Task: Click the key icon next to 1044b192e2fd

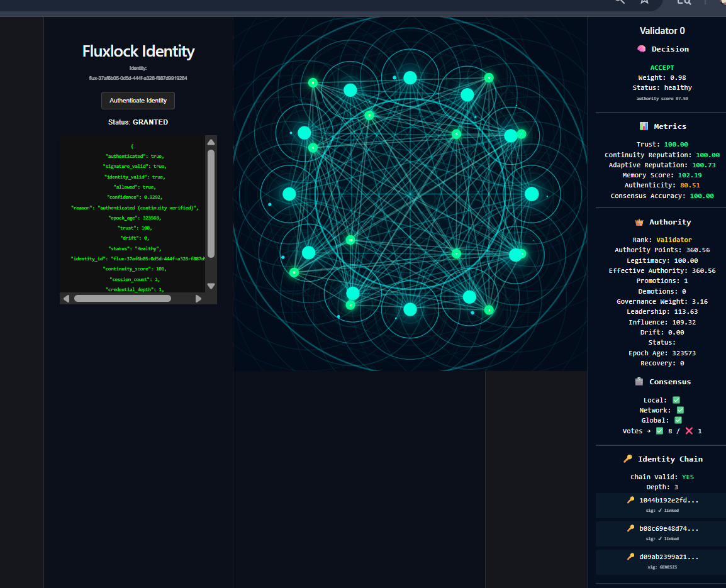Action: 630,500
